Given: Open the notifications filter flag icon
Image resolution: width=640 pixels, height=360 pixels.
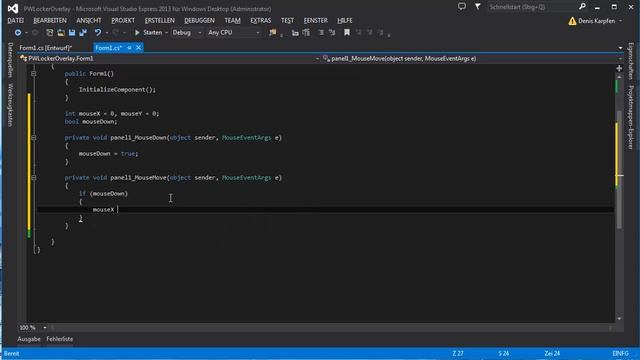Looking at the screenshot, I should [477, 7].
